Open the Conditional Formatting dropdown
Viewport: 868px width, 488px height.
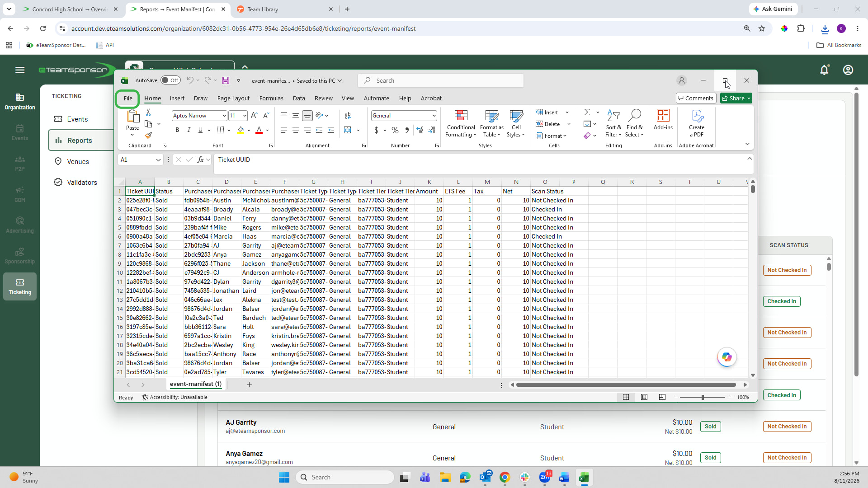pos(461,123)
